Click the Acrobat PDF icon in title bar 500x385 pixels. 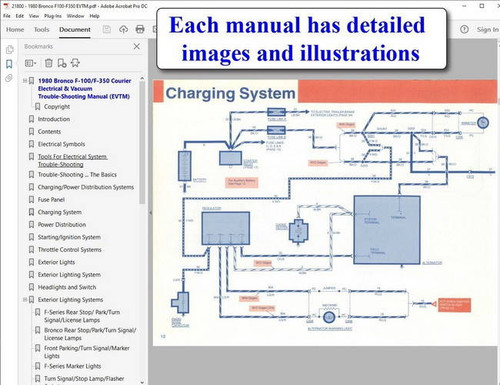[6, 5]
